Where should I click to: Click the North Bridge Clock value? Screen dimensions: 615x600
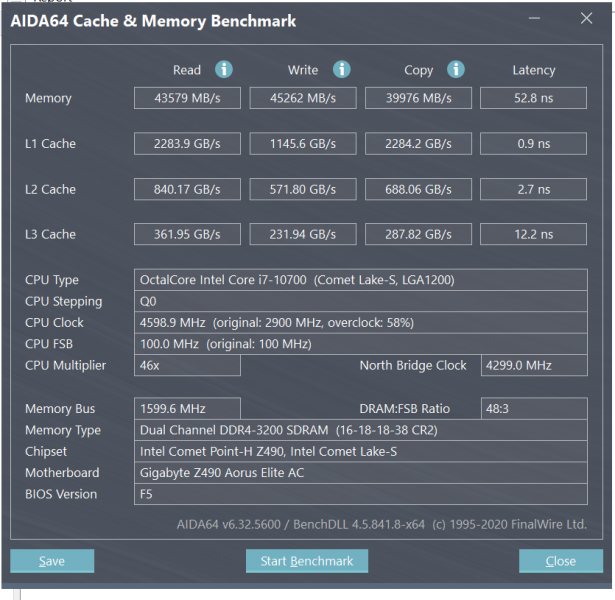point(533,366)
